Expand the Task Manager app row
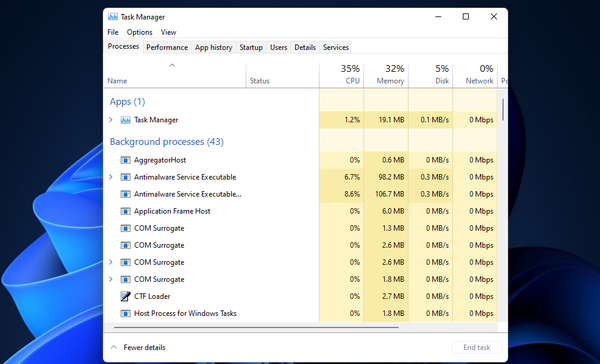Image resolution: width=600 pixels, height=364 pixels. (x=111, y=120)
